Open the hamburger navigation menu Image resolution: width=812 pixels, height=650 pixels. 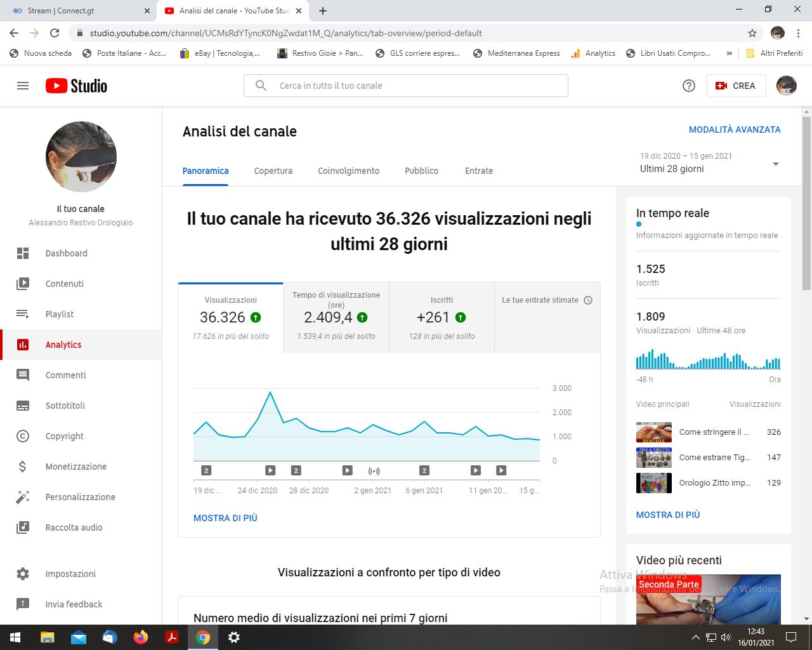pos(23,86)
